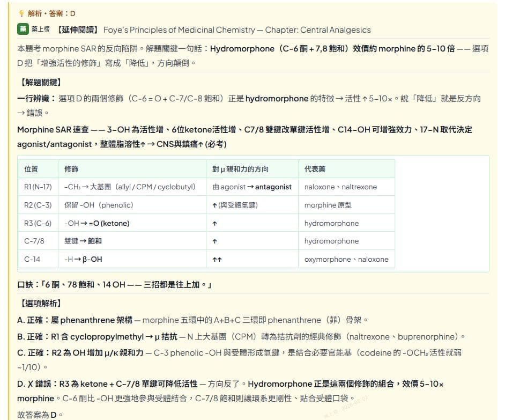Click the double up-arrow in C-14 row
The width and height of the screenshot is (505, 420).
coord(217,260)
